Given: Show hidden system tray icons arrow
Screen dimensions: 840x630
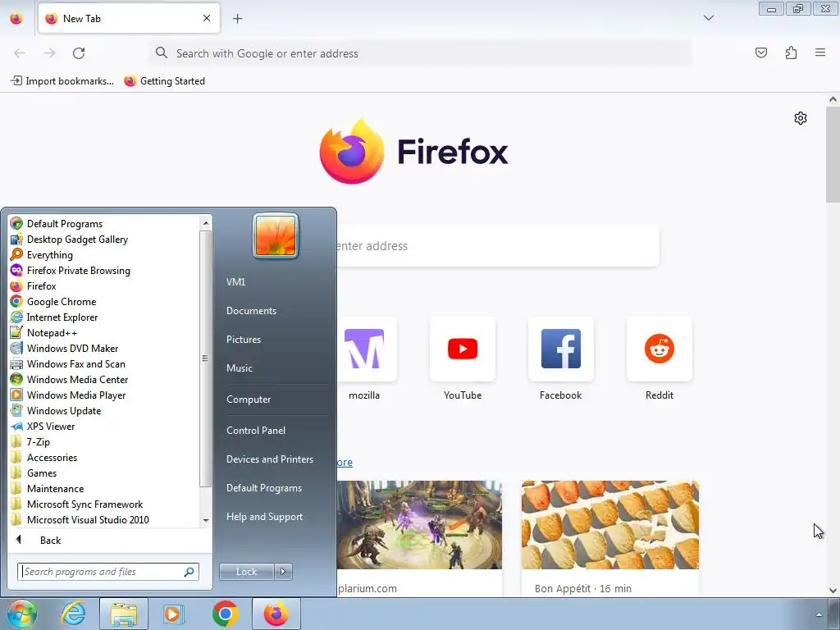Looking at the screenshot, I should point(818,614).
